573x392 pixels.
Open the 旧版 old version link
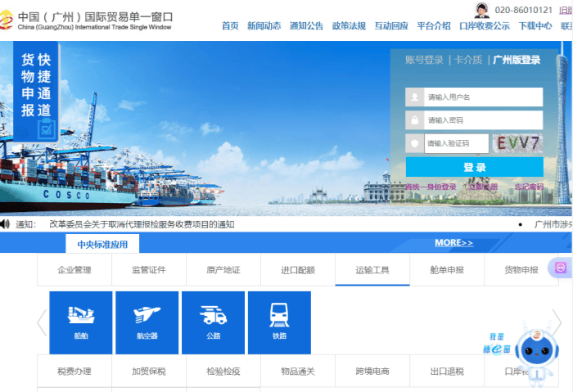pyautogui.click(x=566, y=10)
